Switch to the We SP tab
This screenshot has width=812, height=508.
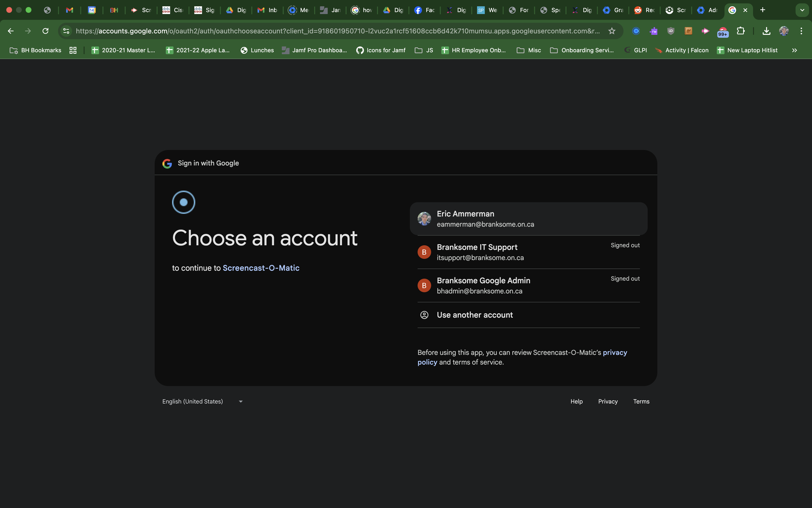(487, 10)
